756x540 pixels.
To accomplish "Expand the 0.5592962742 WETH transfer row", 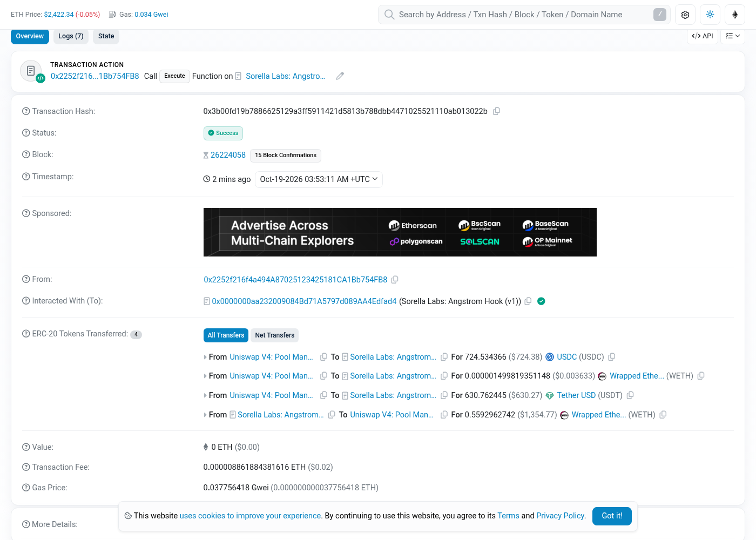I will [205, 415].
